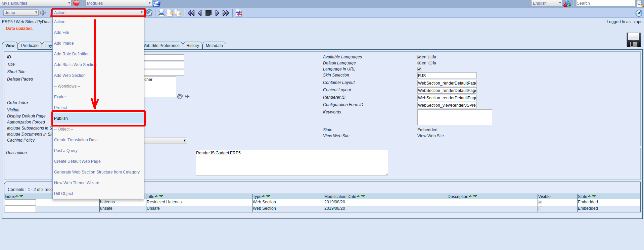Click the gear icon beside the Action dropdown
The width and height of the screenshot is (644, 250).
[149, 13]
